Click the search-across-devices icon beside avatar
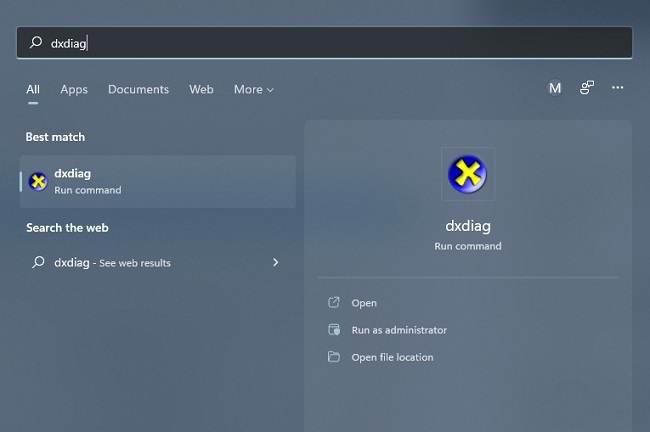The width and height of the screenshot is (650, 432). point(587,87)
